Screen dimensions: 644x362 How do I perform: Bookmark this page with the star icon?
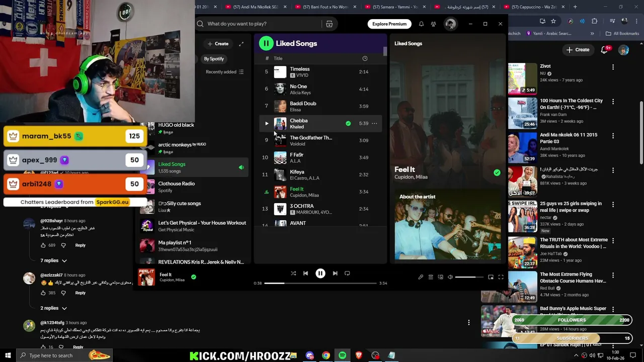click(553, 21)
